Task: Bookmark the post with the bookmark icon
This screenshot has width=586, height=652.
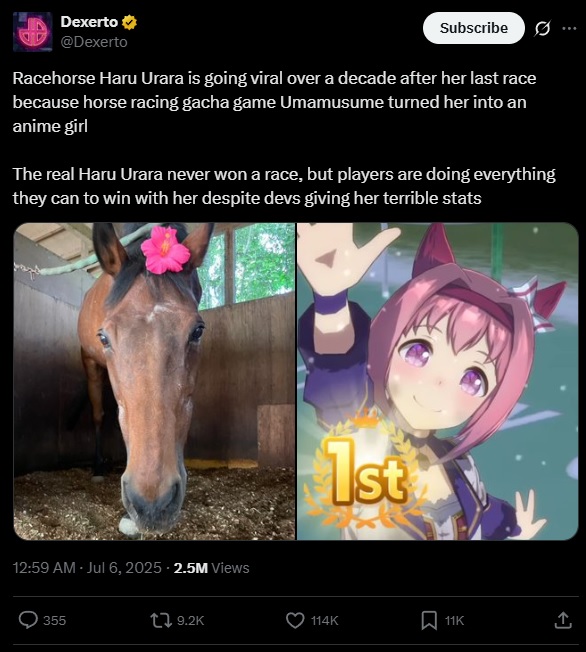Action: click(x=429, y=620)
